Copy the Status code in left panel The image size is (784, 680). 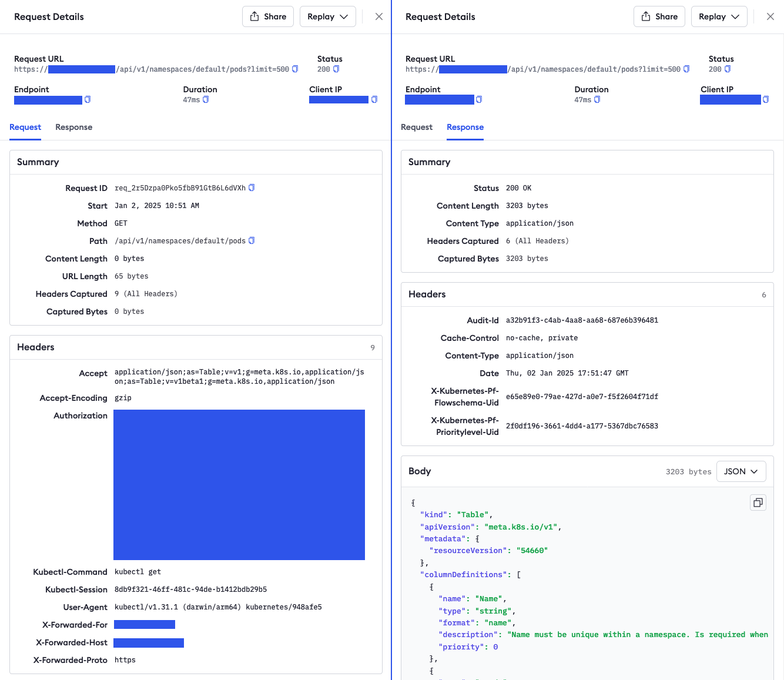(x=336, y=69)
